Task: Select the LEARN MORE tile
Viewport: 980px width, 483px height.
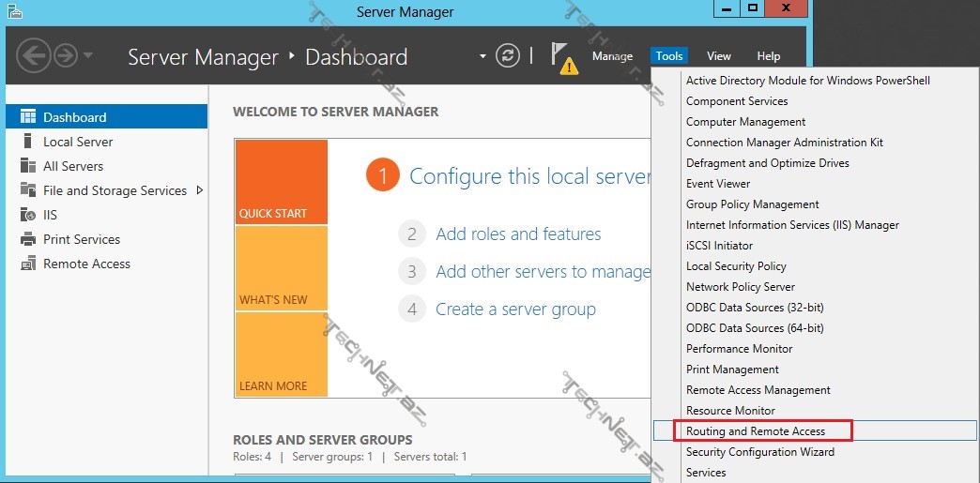Action: pyautogui.click(x=281, y=355)
